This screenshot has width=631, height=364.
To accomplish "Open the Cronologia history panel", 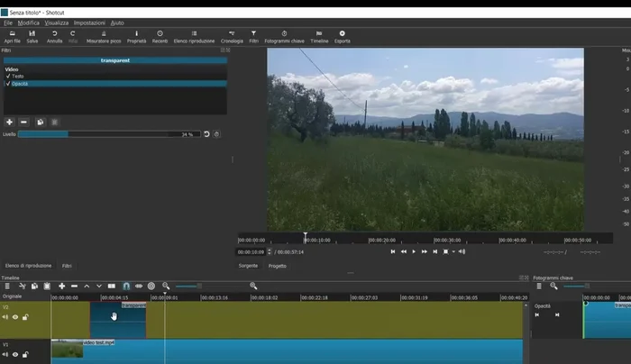I will pyautogui.click(x=232, y=37).
